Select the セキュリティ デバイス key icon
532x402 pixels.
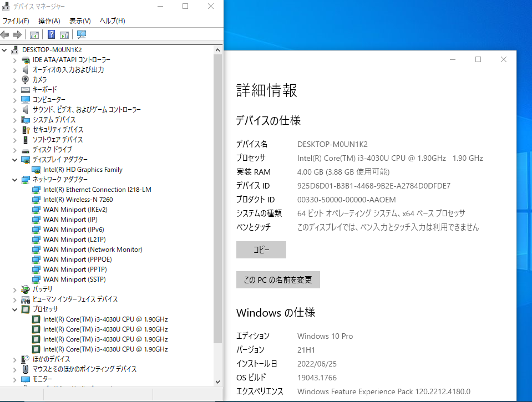tap(26, 130)
